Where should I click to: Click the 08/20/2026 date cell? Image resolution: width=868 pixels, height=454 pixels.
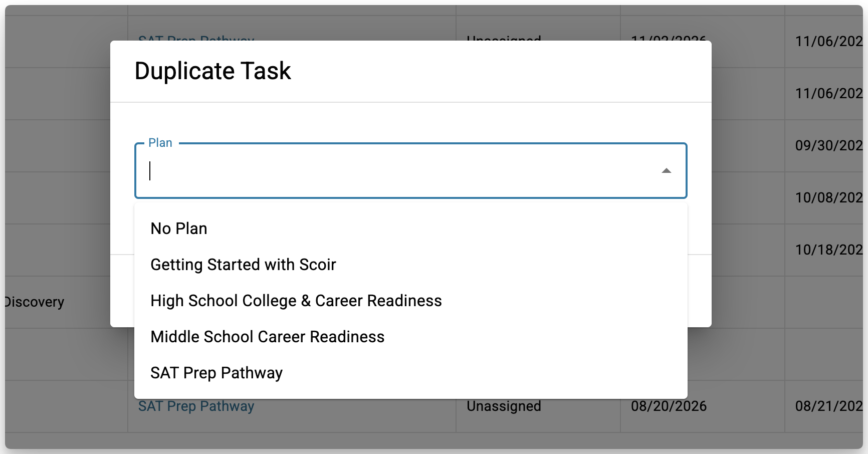tap(669, 406)
